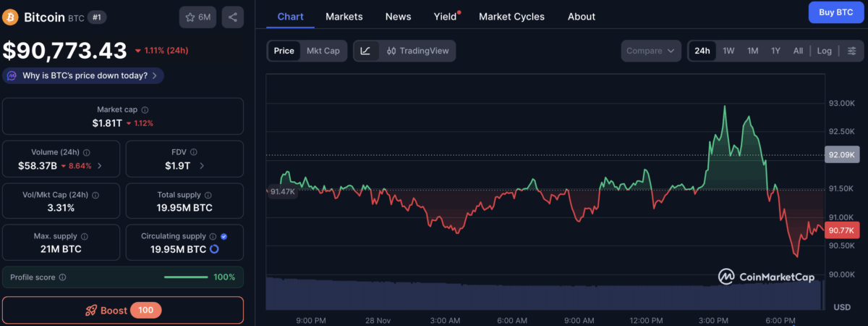Open Market cap info icon
The width and height of the screenshot is (868, 326).
click(145, 109)
